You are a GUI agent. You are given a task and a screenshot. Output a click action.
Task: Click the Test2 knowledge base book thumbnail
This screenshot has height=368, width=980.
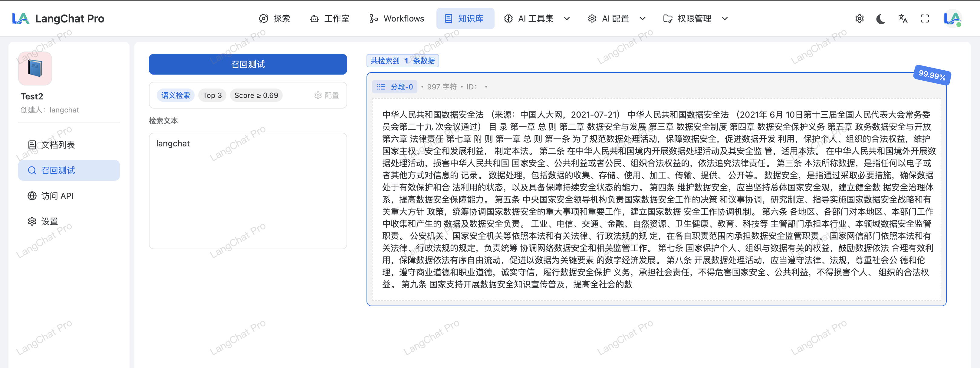click(x=35, y=69)
